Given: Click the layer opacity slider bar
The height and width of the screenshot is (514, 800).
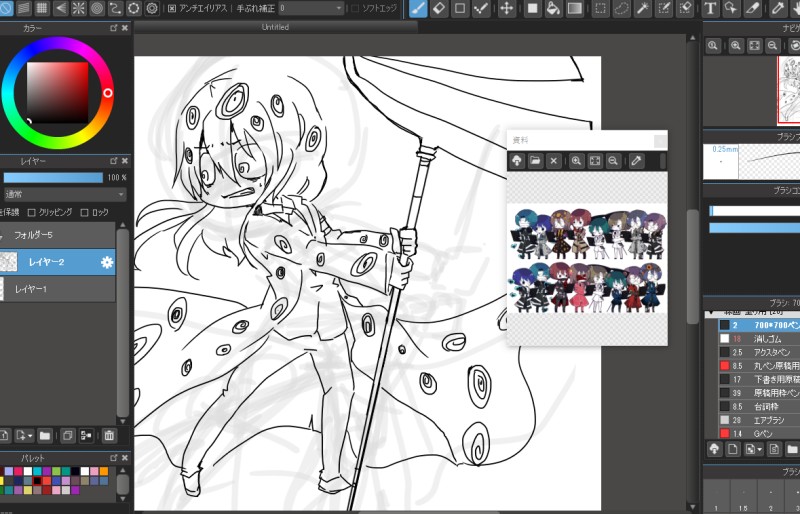Looking at the screenshot, I should 52,177.
